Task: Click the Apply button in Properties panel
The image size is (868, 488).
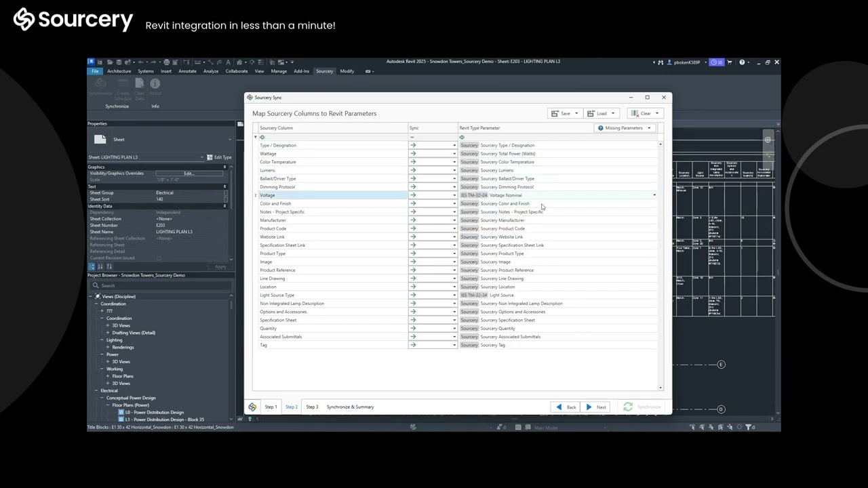Action: tap(220, 266)
